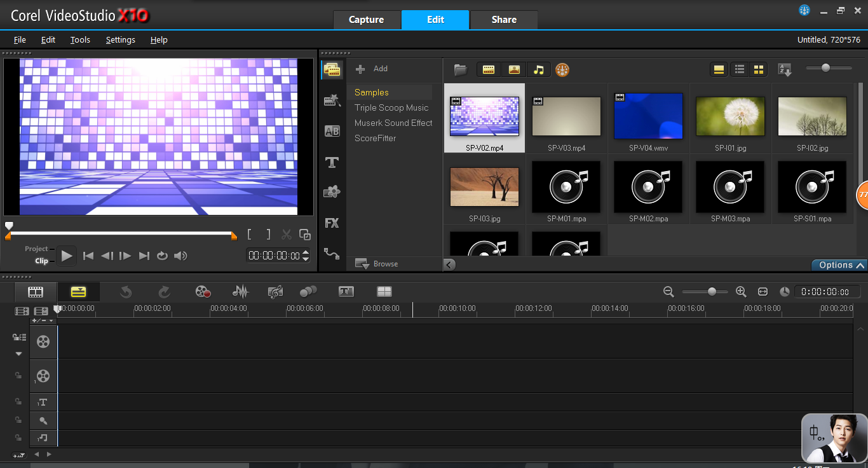The height and width of the screenshot is (468, 868).
Task: Collapse the library navigation panel arrow
Action: pos(449,265)
